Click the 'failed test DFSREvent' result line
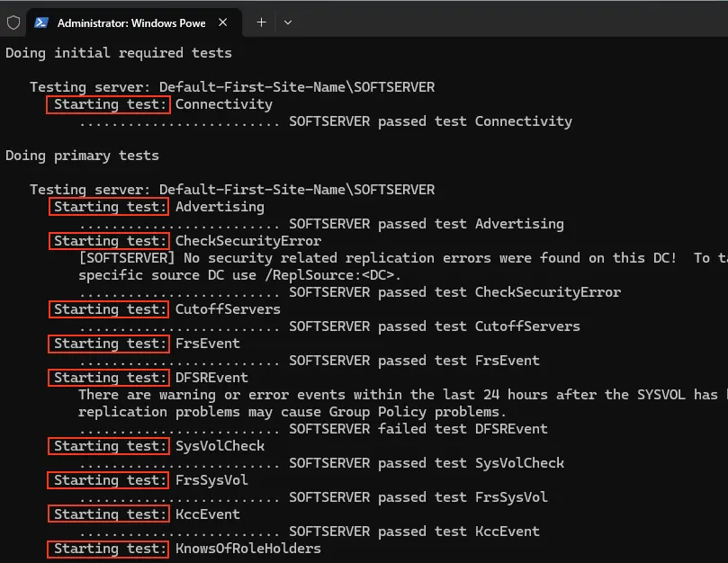 pos(418,429)
